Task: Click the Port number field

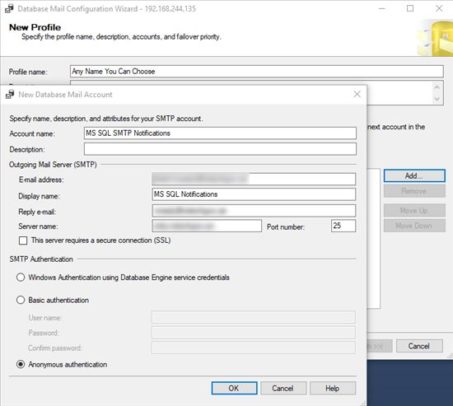Action: [x=343, y=226]
